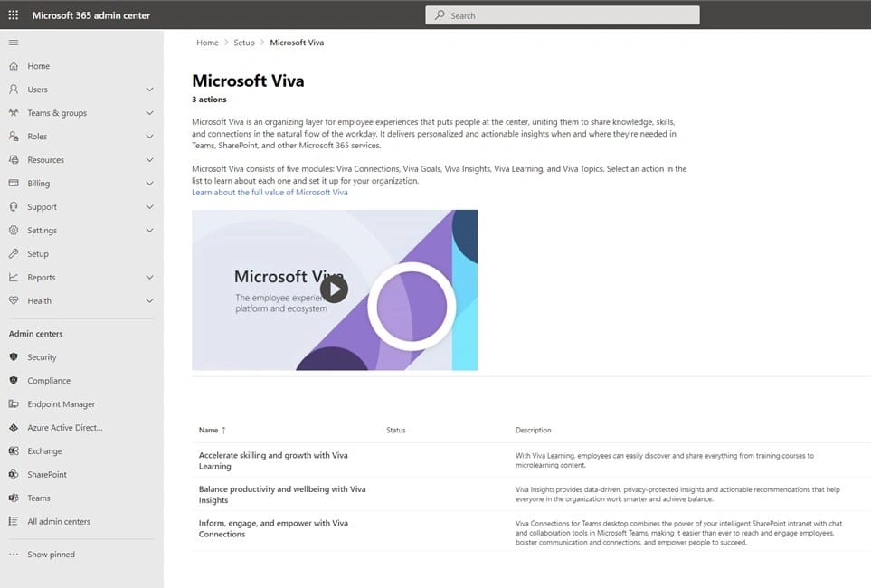Open the Exchange admin center icon
Viewport: 871px width, 588px height.
pos(14,451)
